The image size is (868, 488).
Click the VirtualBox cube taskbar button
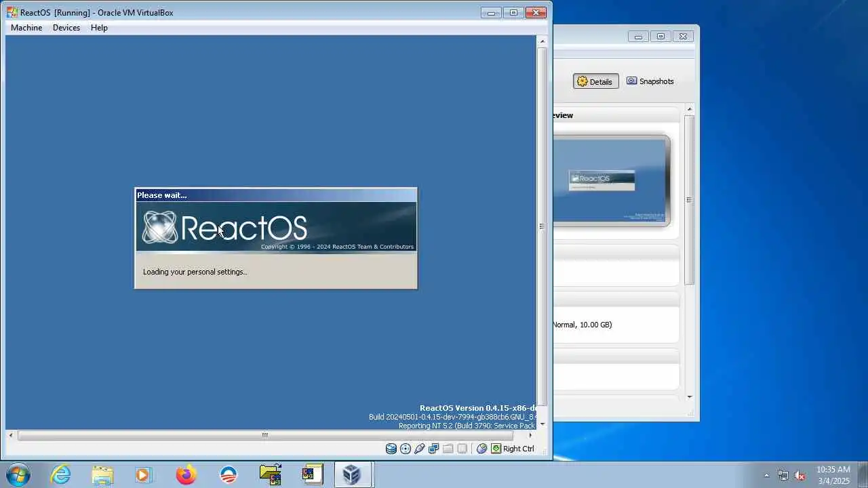(x=352, y=474)
